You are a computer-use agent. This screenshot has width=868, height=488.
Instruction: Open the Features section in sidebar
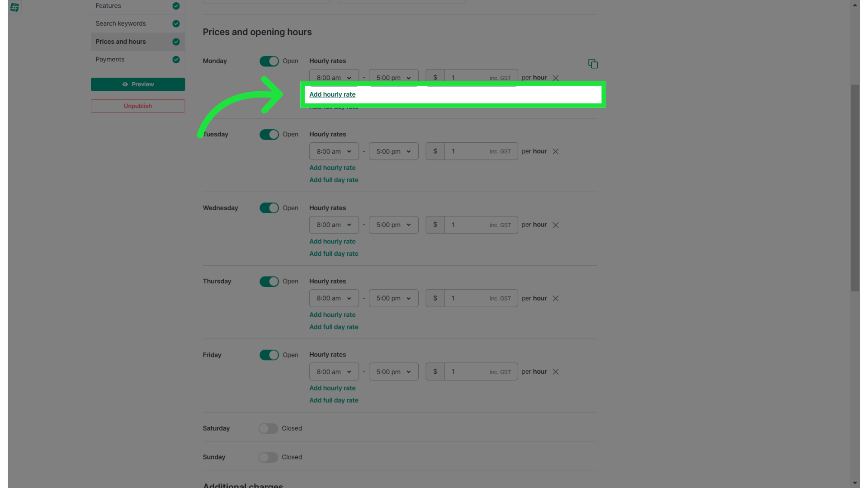click(x=138, y=6)
